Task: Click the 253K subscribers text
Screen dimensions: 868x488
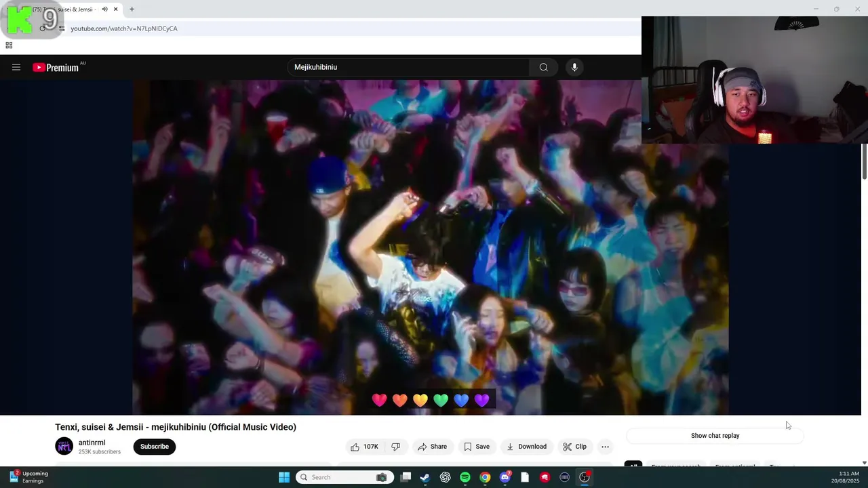Action: pos(100,452)
